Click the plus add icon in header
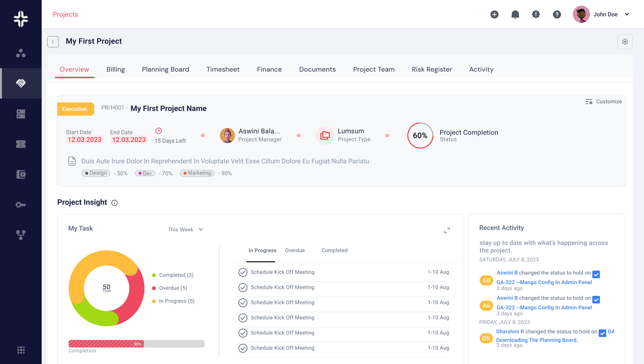Image resolution: width=644 pixels, height=364 pixels. 494,14
